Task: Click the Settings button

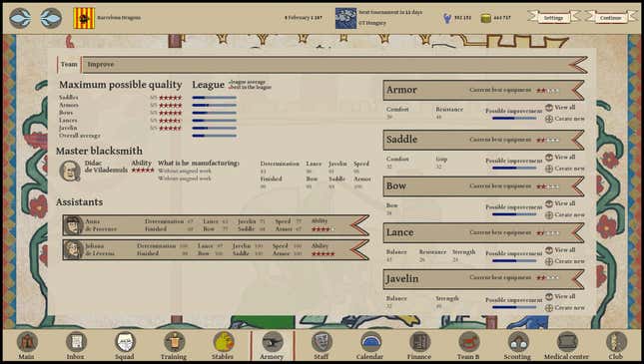Action: tap(553, 18)
